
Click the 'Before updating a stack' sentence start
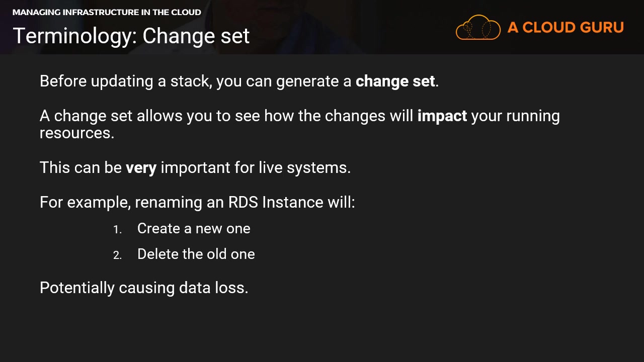[125, 81]
